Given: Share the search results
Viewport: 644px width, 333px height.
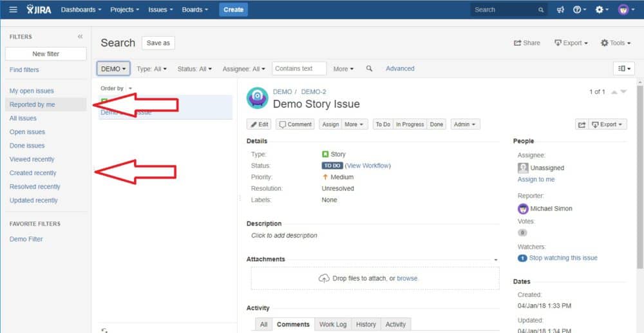Looking at the screenshot, I should coord(527,43).
